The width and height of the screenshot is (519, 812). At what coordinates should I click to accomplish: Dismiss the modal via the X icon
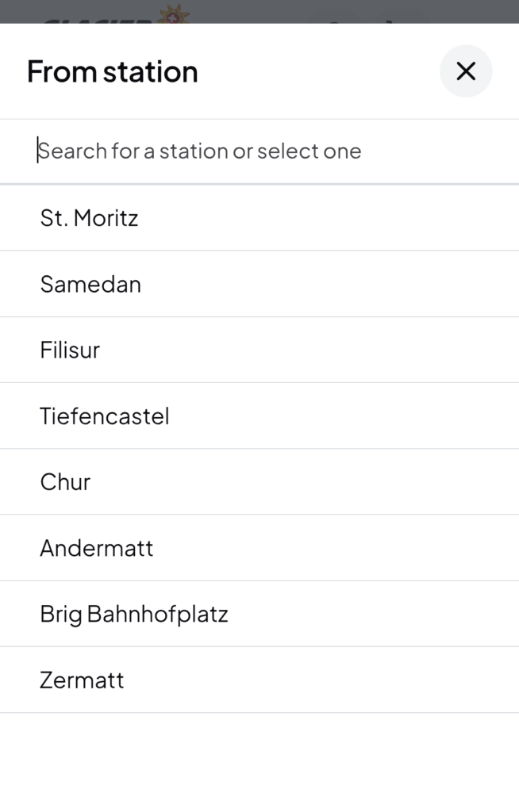[x=466, y=71]
